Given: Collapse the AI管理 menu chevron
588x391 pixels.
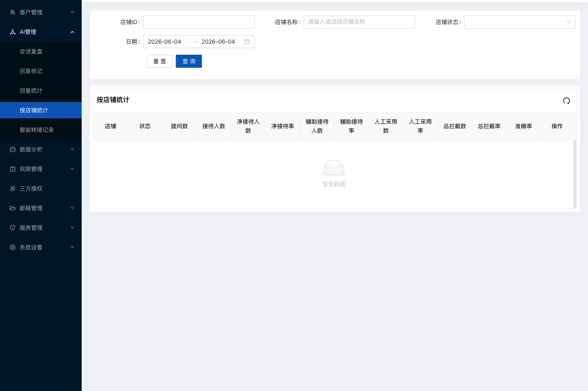Looking at the screenshot, I should point(72,32).
